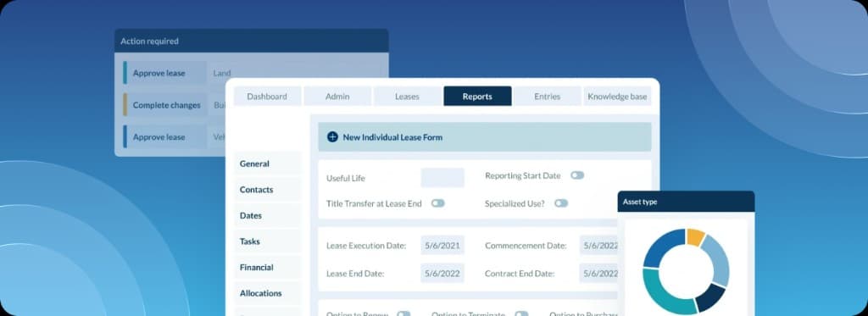Click the yellow segment of the donut chart

pyautogui.click(x=694, y=237)
